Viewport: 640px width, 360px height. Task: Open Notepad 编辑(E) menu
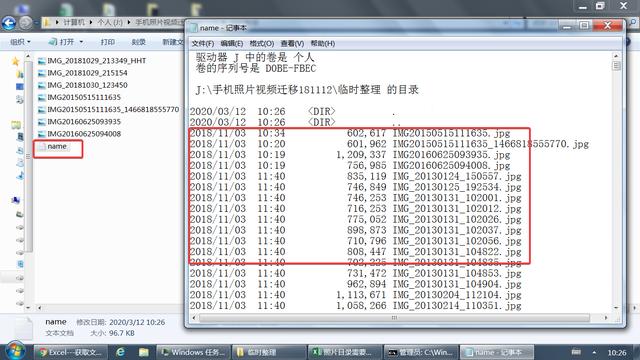tap(231, 43)
